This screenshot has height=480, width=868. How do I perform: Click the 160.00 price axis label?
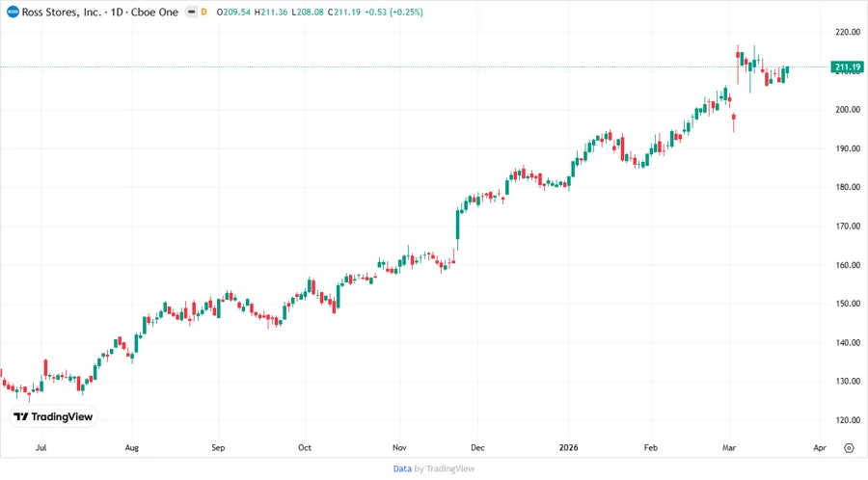coord(848,265)
